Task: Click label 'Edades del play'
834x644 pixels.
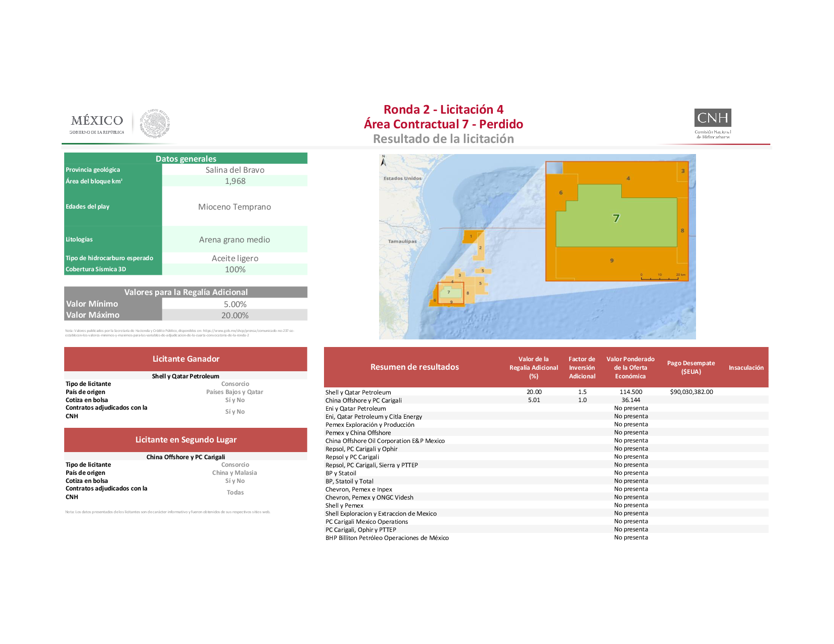Action: click(87, 207)
